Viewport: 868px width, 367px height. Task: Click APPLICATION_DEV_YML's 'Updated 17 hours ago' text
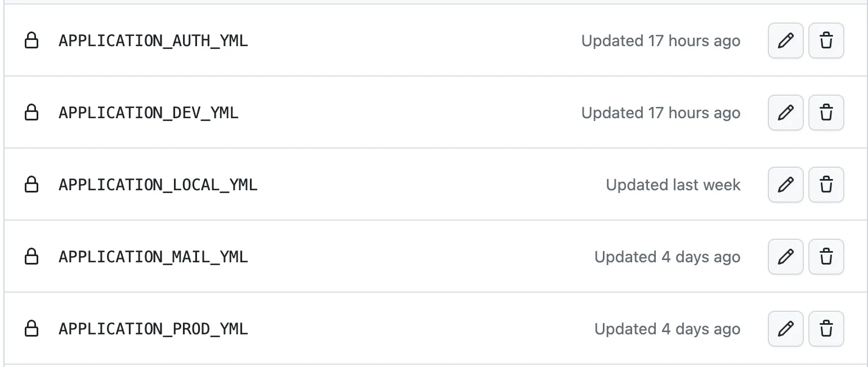tap(660, 113)
